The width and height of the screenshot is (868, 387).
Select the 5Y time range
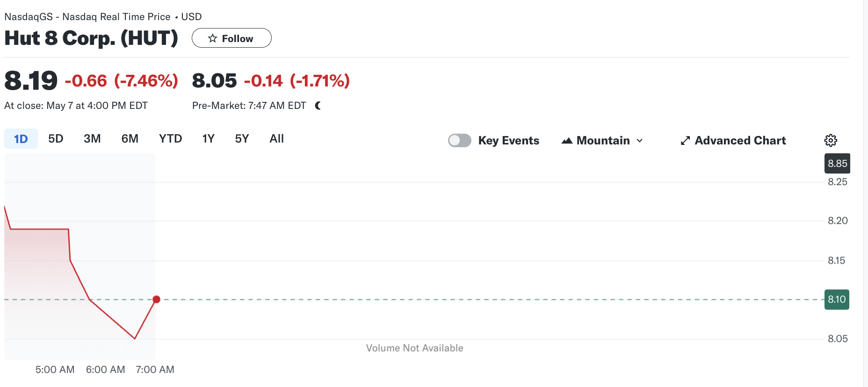click(242, 139)
